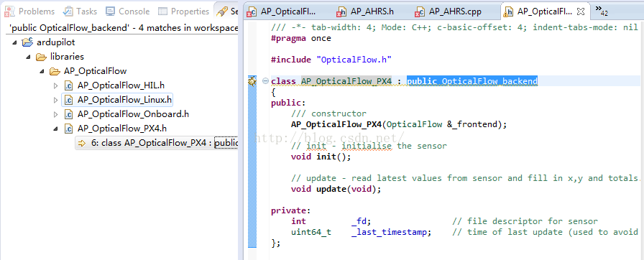This screenshot has height=260, width=644.
Task: Expand the AP_OpticalFlow_HIL.h result
Action: 56,85
